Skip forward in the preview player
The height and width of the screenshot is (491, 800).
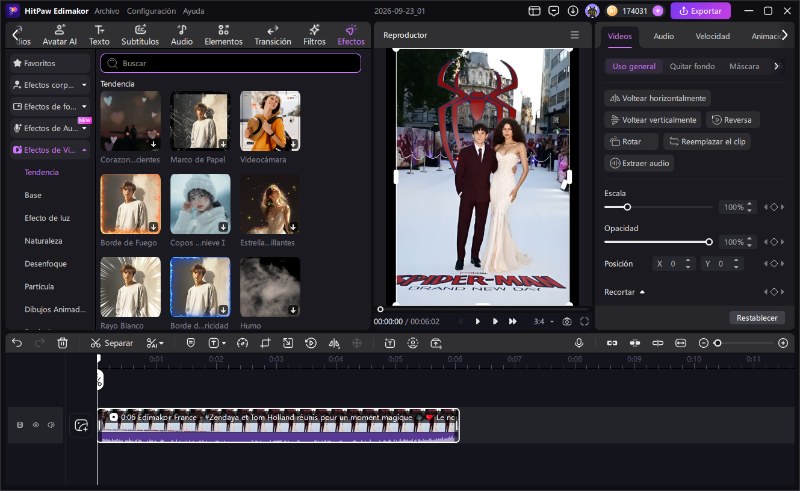click(x=512, y=321)
